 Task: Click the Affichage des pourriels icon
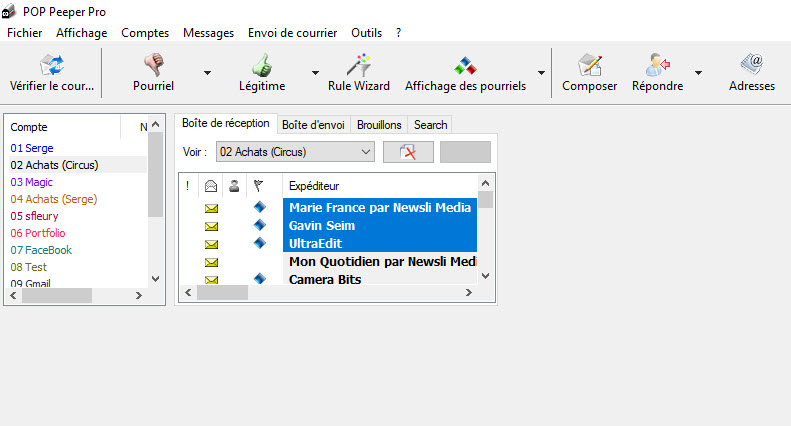pos(465,66)
